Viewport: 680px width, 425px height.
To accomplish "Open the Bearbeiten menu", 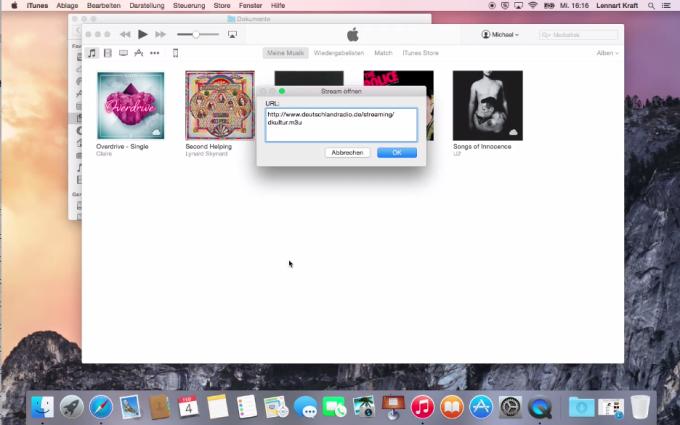I will [x=104, y=6].
